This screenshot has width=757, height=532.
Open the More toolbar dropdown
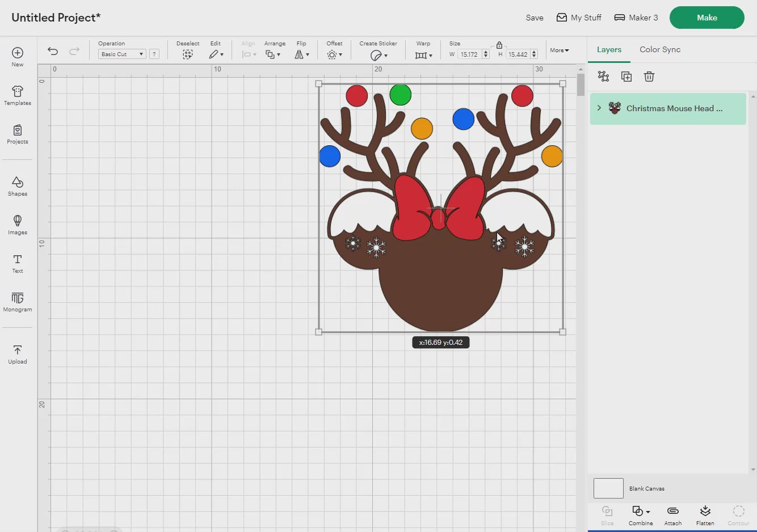click(559, 50)
